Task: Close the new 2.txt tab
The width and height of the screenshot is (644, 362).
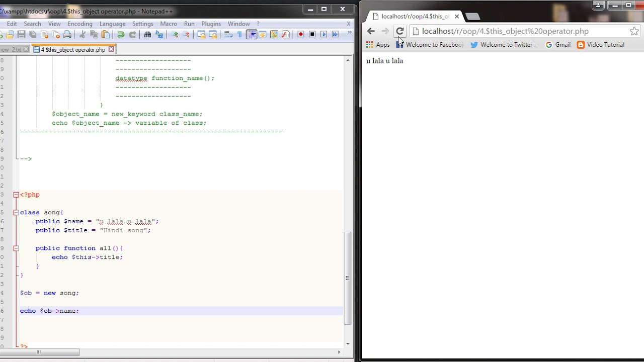Action: (26, 49)
